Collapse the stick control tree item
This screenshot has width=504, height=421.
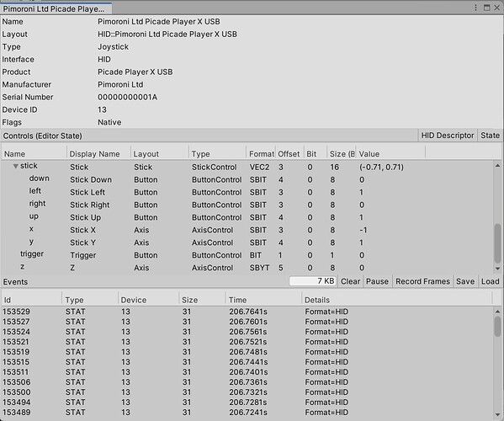(x=15, y=166)
